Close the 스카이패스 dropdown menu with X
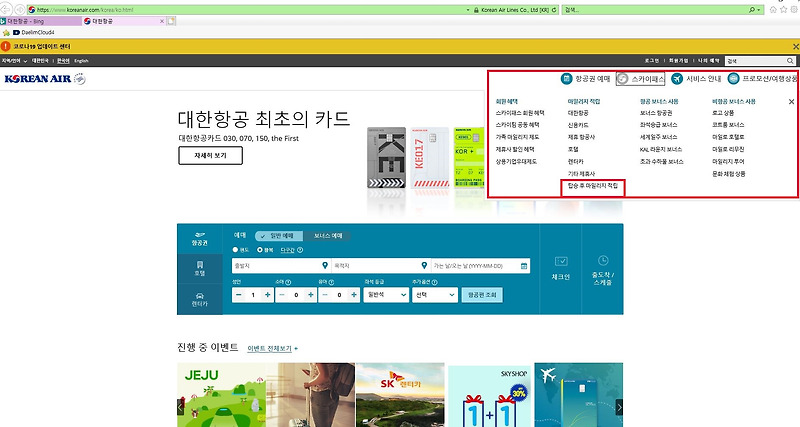The image size is (800, 427). (791, 102)
